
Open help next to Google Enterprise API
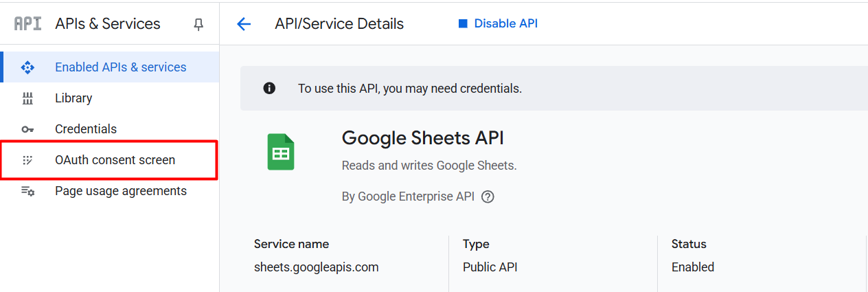point(488,196)
